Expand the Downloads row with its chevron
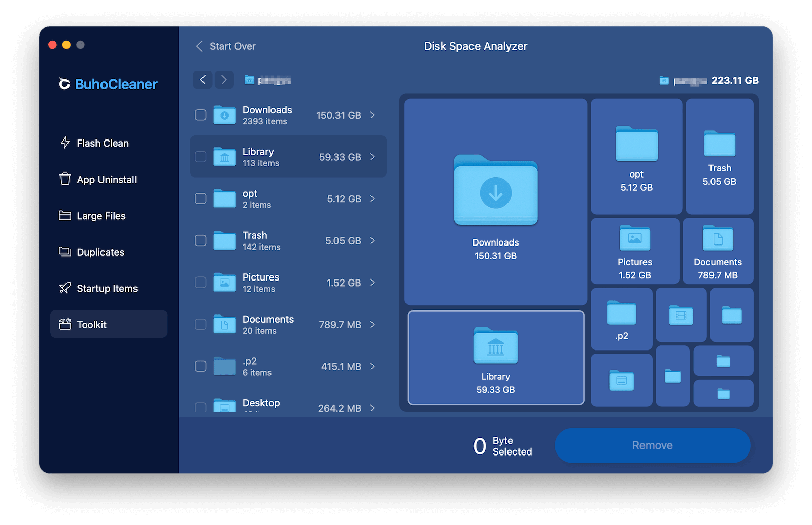 coord(373,115)
